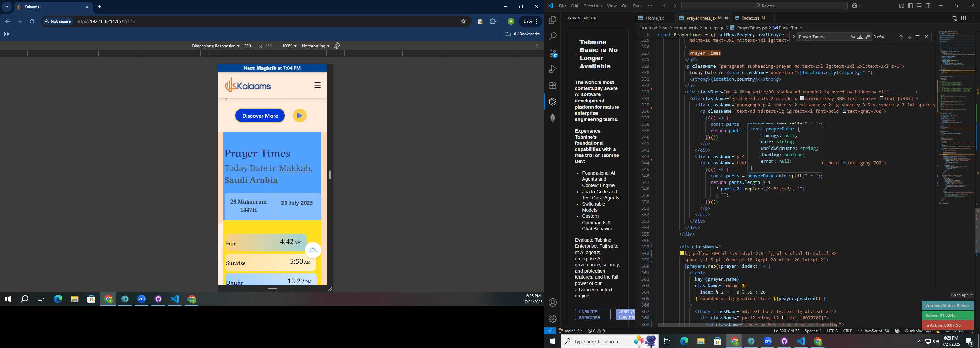
Task: Open remote window indicator in status bar
Action: 550,331
